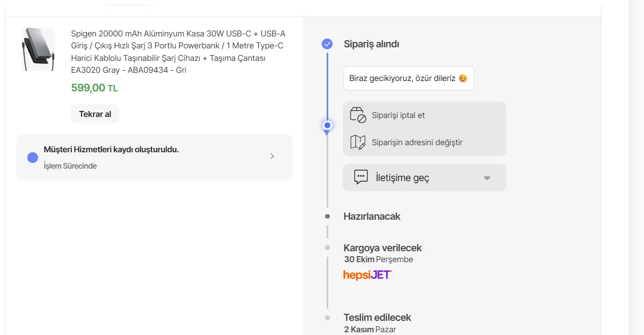Click the current step marker on the timeline
This screenshot has width=644, height=335.
327,126
